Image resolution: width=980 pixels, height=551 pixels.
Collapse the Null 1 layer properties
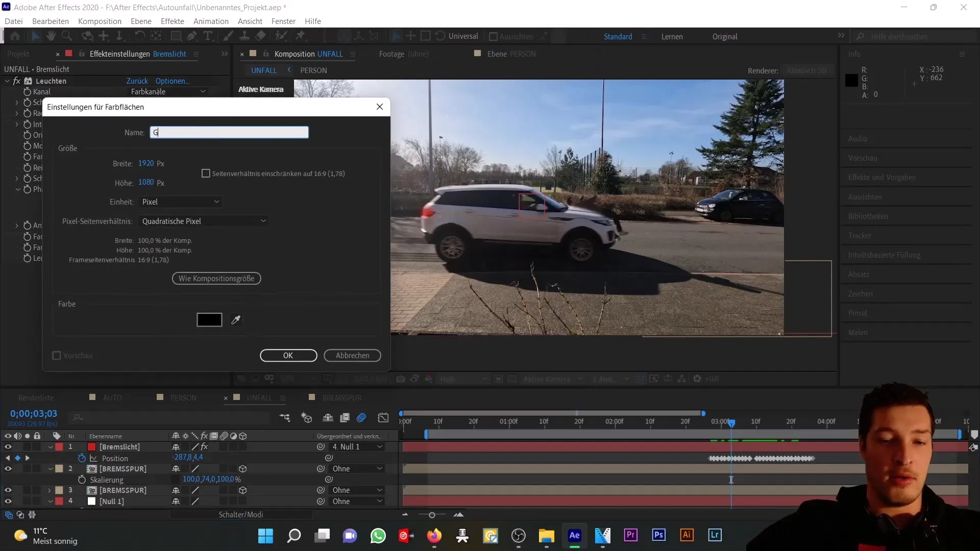50,502
